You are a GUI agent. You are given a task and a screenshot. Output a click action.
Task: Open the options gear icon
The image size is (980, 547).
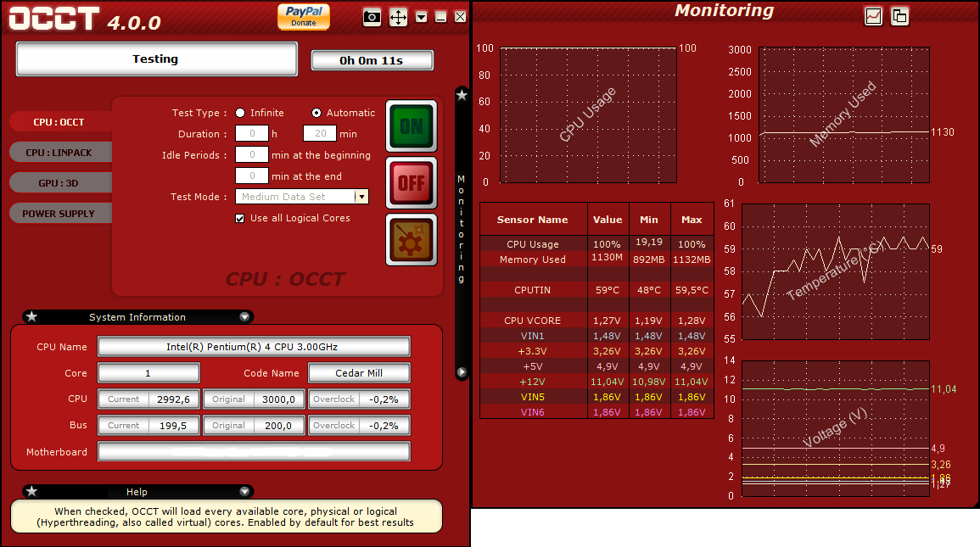coord(411,239)
